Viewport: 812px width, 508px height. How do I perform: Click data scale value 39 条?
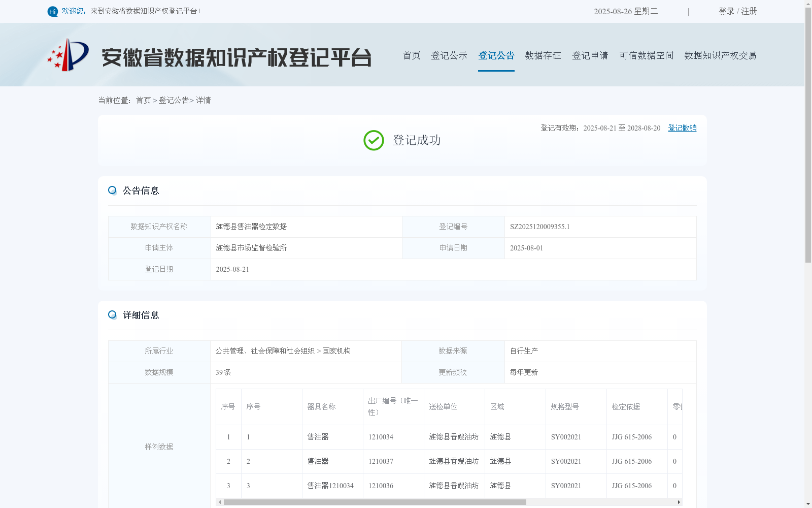coord(223,372)
